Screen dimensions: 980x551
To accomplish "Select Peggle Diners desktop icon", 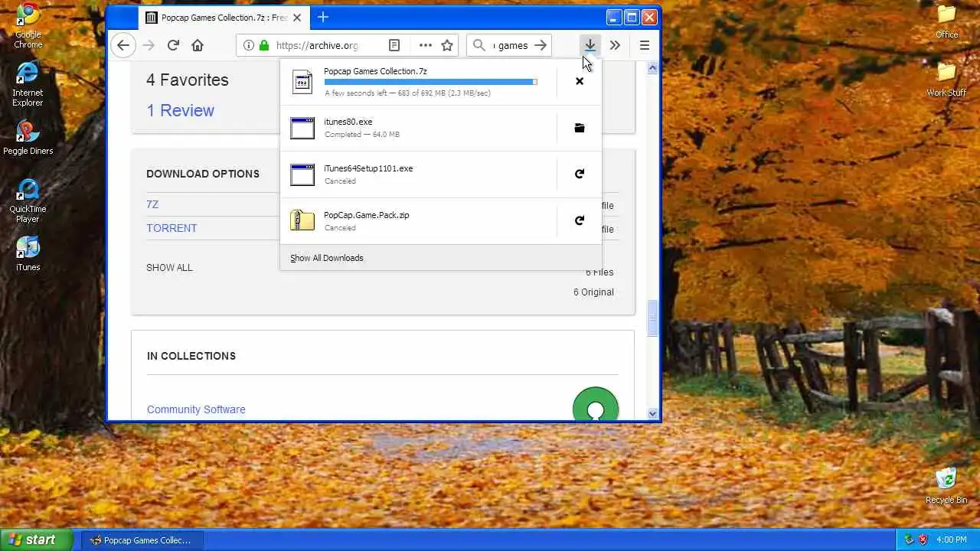I will click(x=28, y=138).
